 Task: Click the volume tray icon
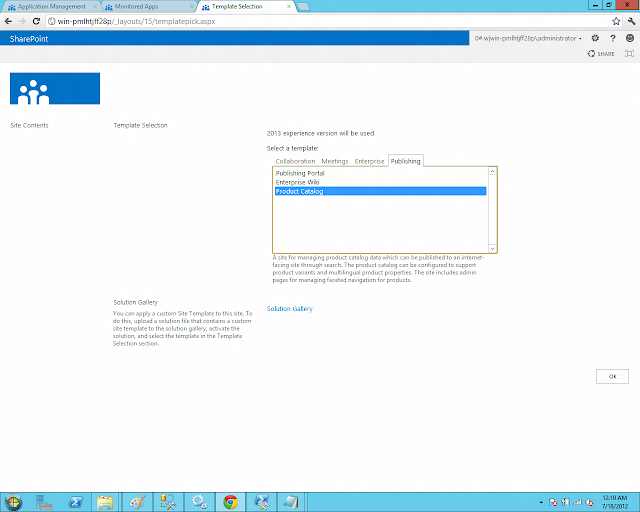589,502
